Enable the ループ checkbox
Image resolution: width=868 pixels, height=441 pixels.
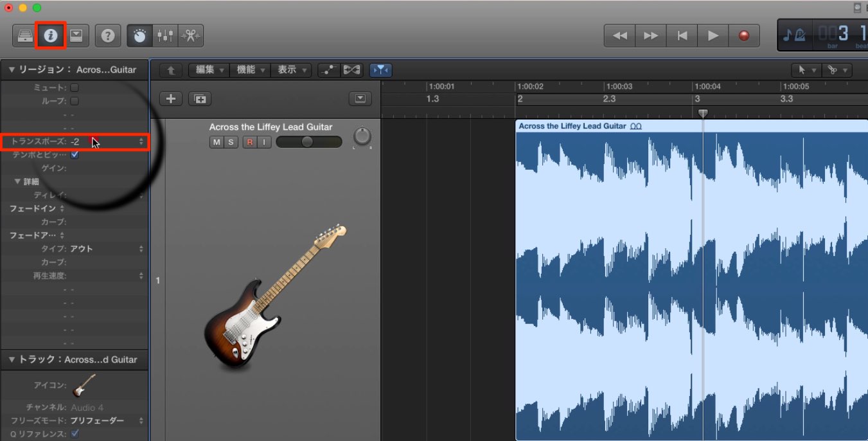click(x=75, y=101)
